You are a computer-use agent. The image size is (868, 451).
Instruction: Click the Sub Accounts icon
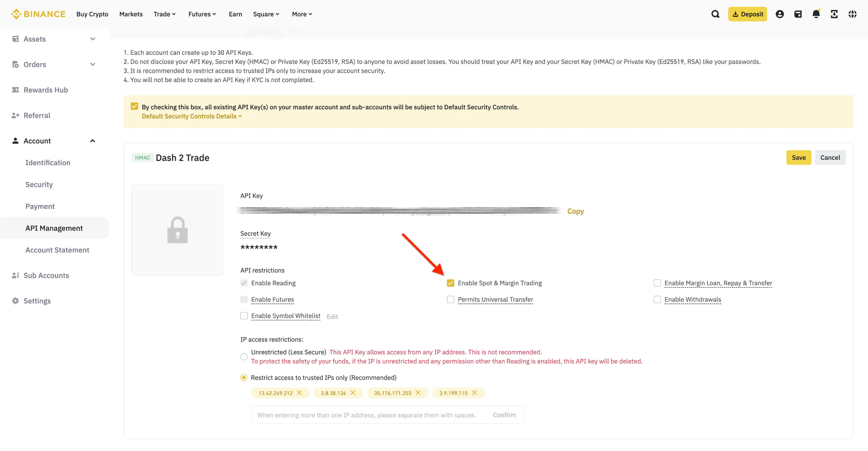(x=16, y=275)
